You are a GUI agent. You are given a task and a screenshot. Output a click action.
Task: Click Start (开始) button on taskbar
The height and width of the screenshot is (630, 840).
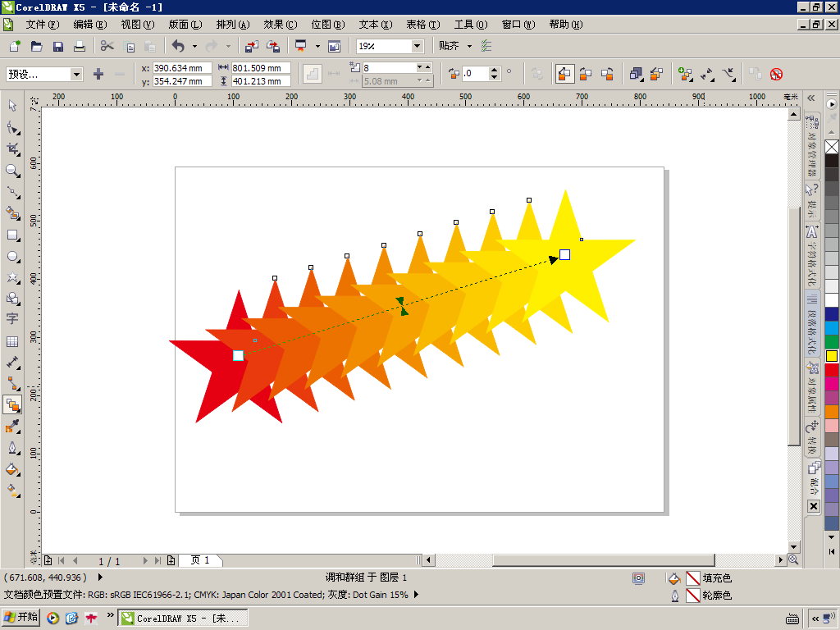pos(21,618)
